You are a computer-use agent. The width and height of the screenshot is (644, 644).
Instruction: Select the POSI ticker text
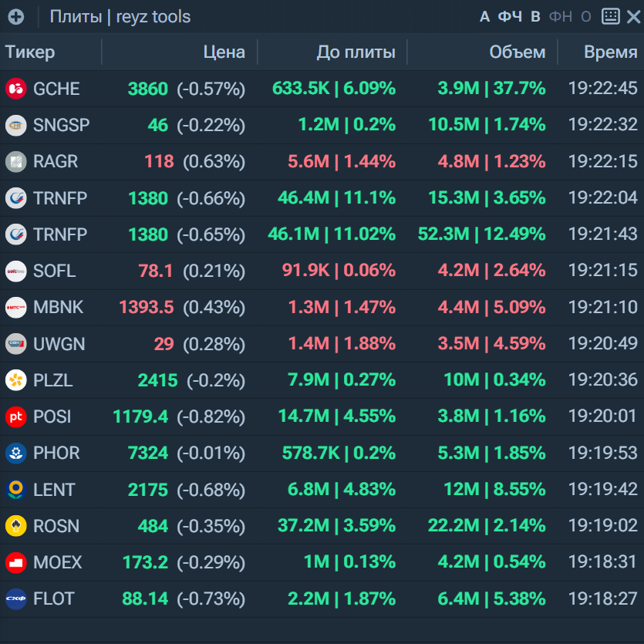(x=52, y=417)
